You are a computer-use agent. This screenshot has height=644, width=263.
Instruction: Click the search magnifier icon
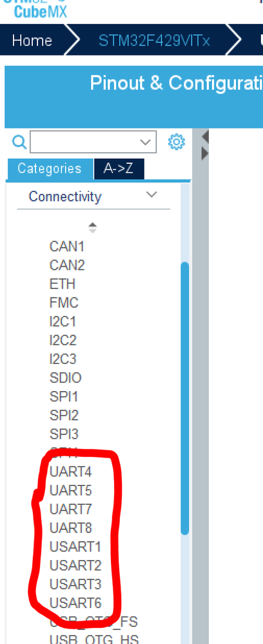pos(19,142)
